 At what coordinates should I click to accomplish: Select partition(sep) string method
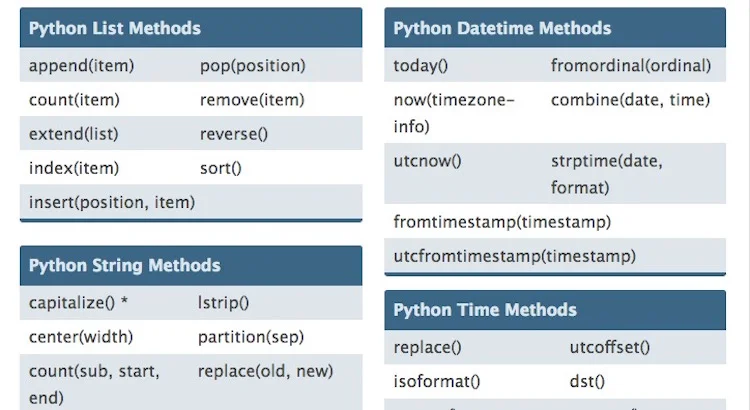coord(251,337)
